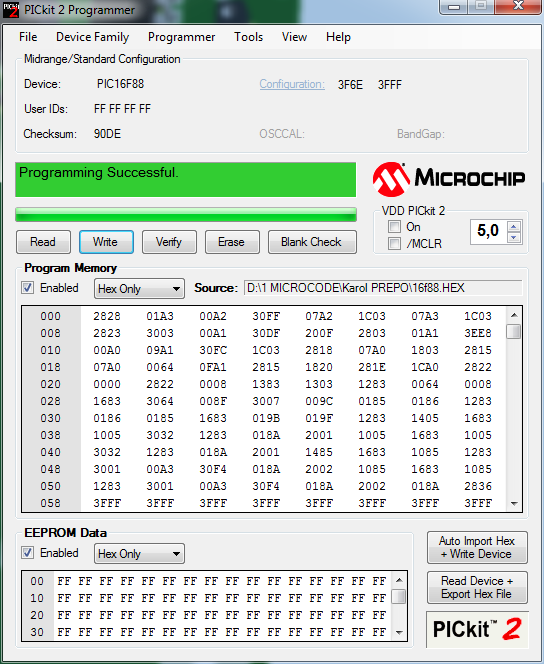Open the Tools menu
Viewport: 544px width, 664px height.
(x=249, y=37)
